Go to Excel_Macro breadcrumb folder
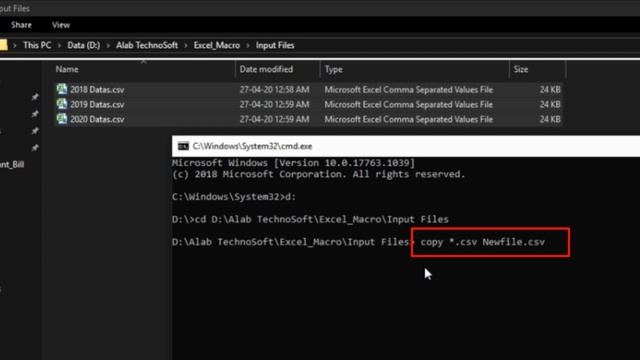 coord(217,45)
